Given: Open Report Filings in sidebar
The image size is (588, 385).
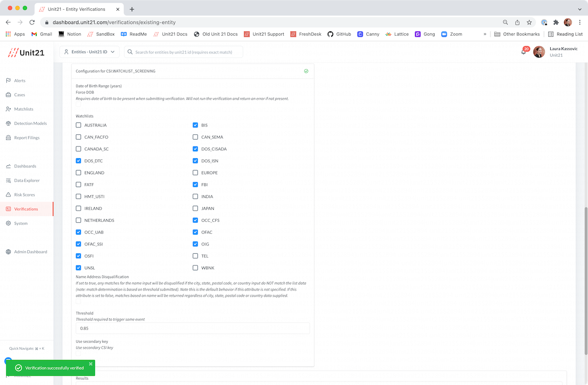Looking at the screenshot, I should tap(23, 138).
